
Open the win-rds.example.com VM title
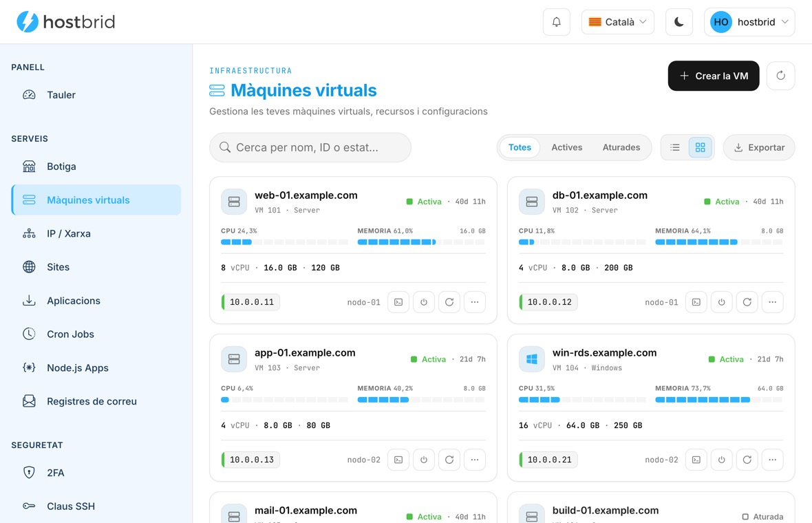click(604, 352)
